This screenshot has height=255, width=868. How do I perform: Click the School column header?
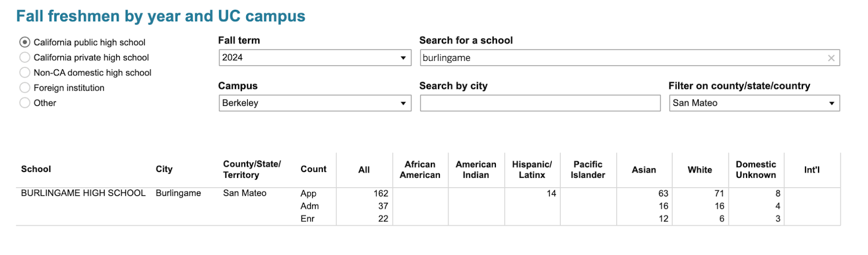[x=36, y=169]
